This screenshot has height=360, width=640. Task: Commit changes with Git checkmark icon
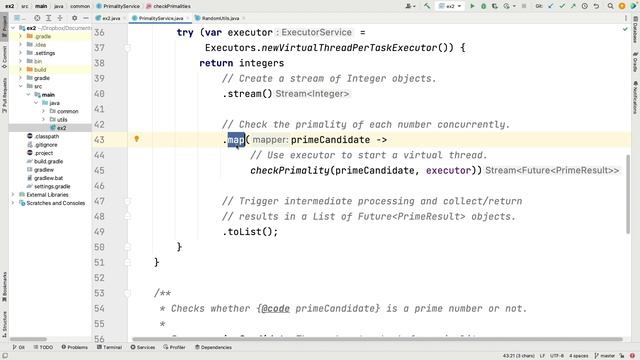pyautogui.click(x=562, y=6)
